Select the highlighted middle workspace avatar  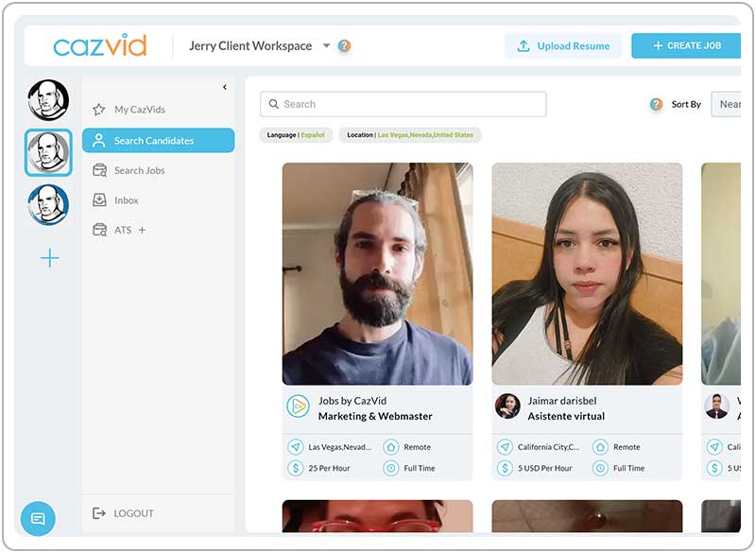(48, 152)
